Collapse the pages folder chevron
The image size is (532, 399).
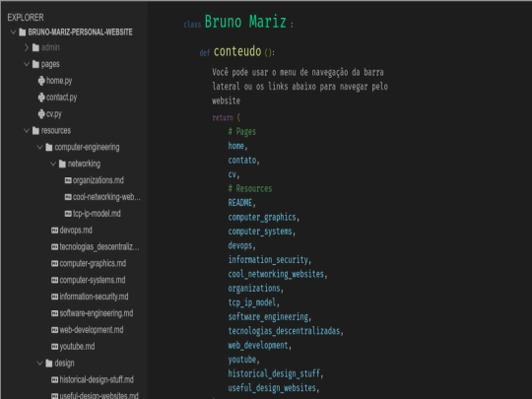pos(27,64)
